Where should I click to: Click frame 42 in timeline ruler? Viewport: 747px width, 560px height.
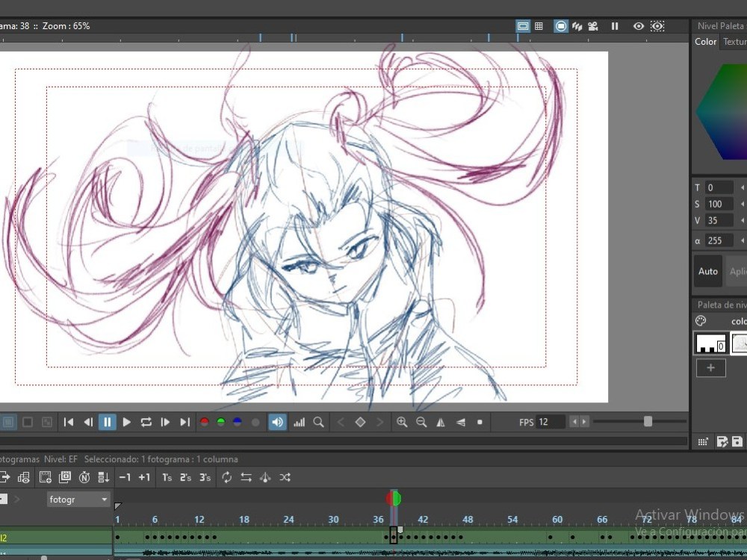[423, 520]
